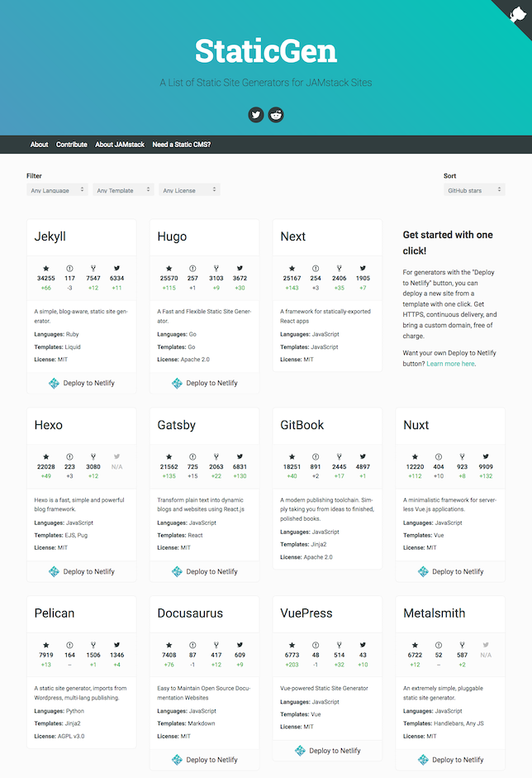The height and width of the screenshot is (778, 532).
Task: Click the fork icon on Docusaurus card
Action: [x=216, y=646]
